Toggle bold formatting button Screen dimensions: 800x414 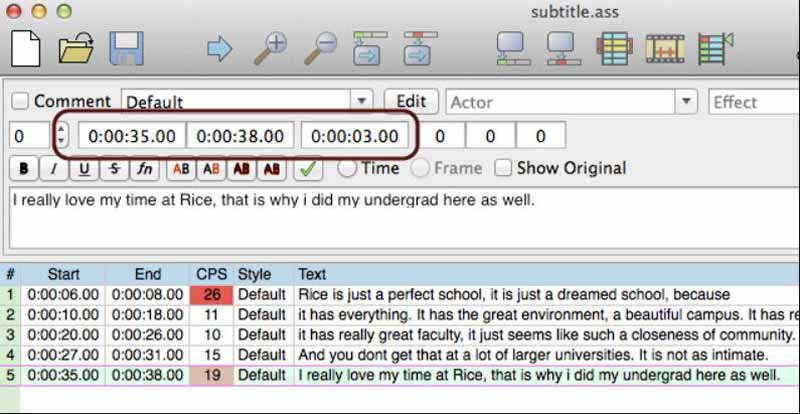pyautogui.click(x=23, y=169)
